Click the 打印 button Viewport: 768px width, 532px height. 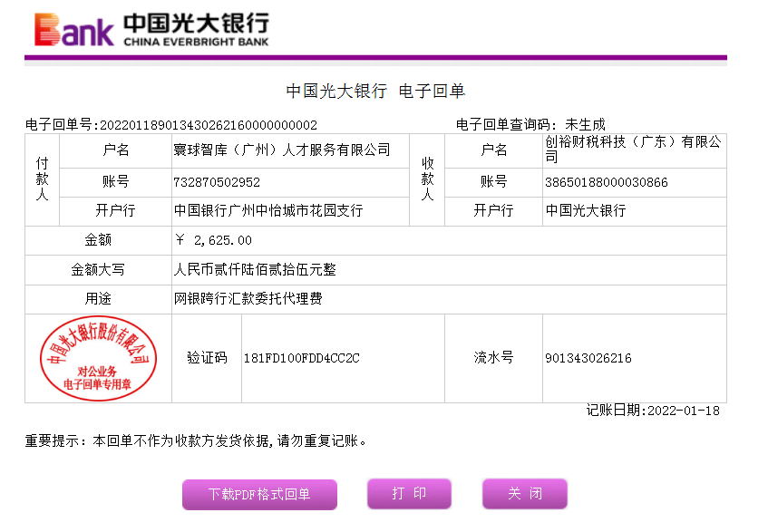[x=409, y=494]
